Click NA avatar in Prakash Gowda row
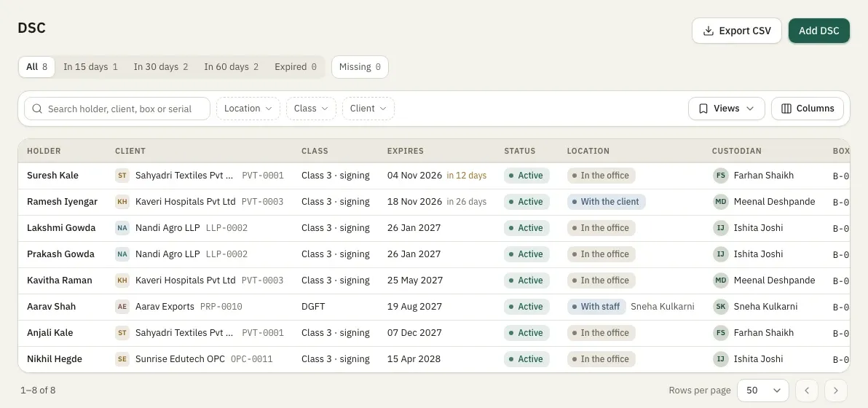The height and width of the screenshot is (408, 868). [x=122, y=254]
